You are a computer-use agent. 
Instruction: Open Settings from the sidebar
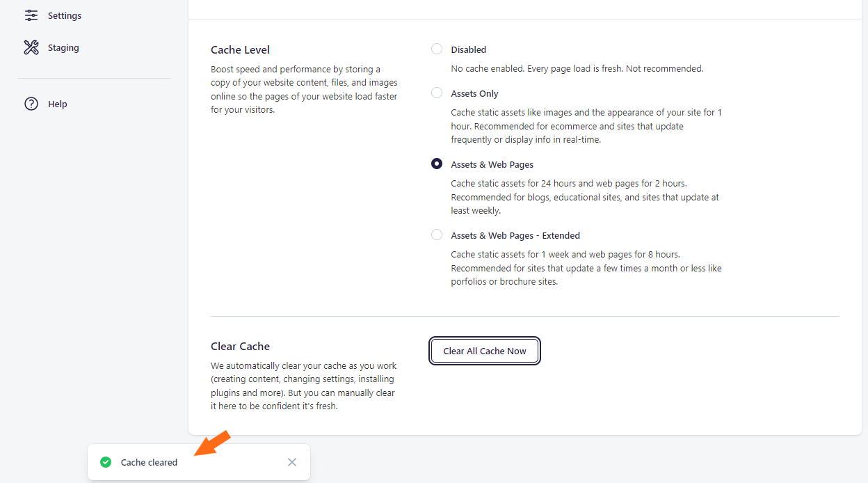[64, 15]
